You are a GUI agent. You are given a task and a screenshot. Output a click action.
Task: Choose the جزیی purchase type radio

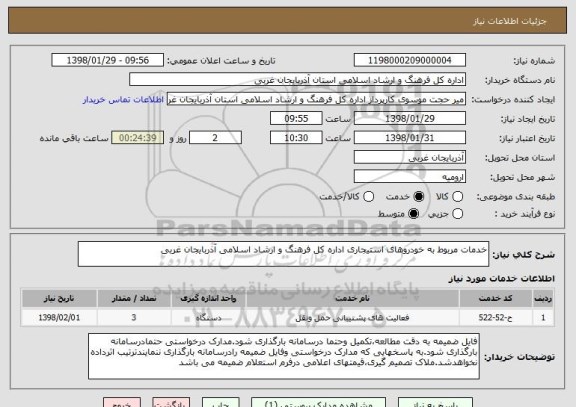point(457,214)
